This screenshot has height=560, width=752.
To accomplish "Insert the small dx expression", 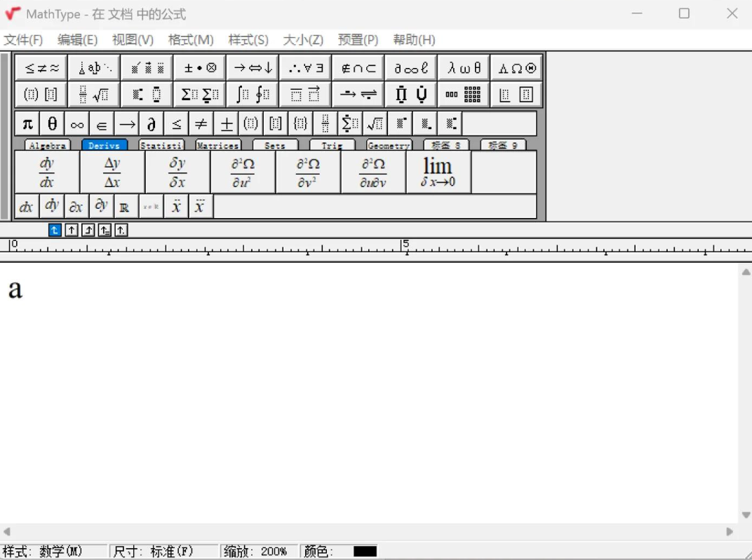I will tap(27, 207).
